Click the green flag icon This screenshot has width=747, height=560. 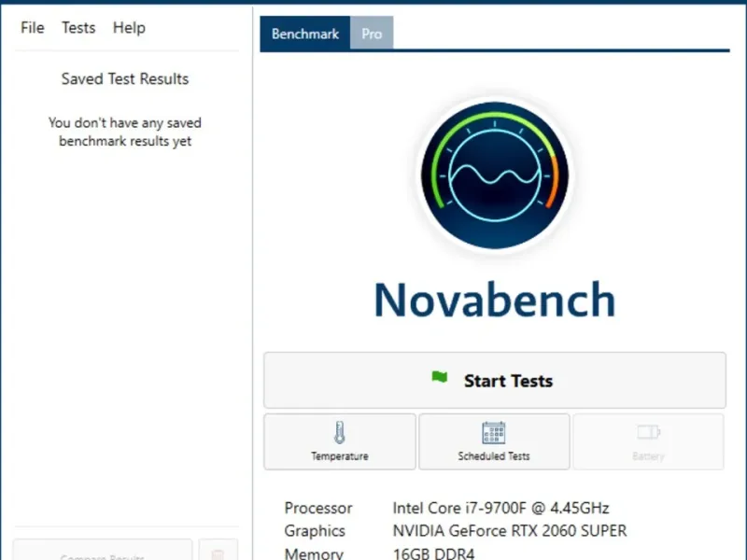point(439,377)
